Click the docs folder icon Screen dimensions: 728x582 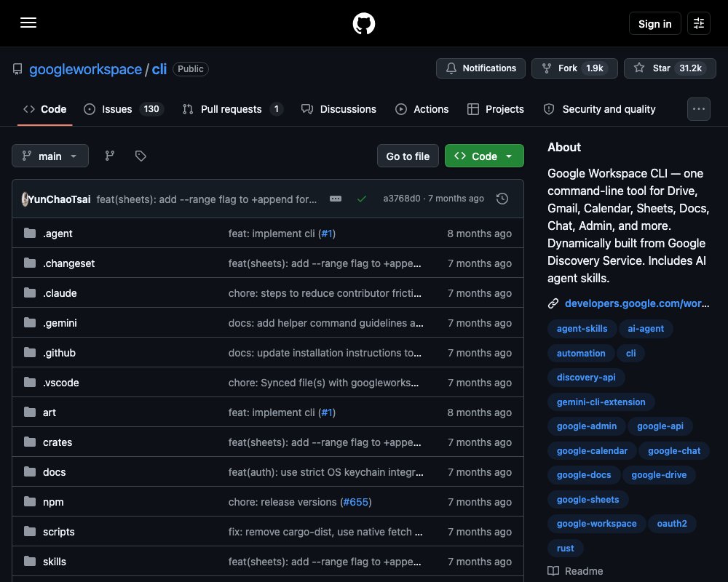[x=30, y=471]
